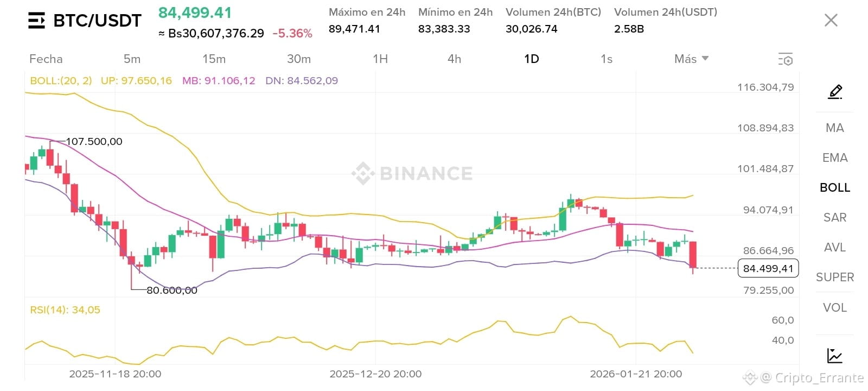Click the header price 84,499.41

pyautogui.click(x=195, y=12)
